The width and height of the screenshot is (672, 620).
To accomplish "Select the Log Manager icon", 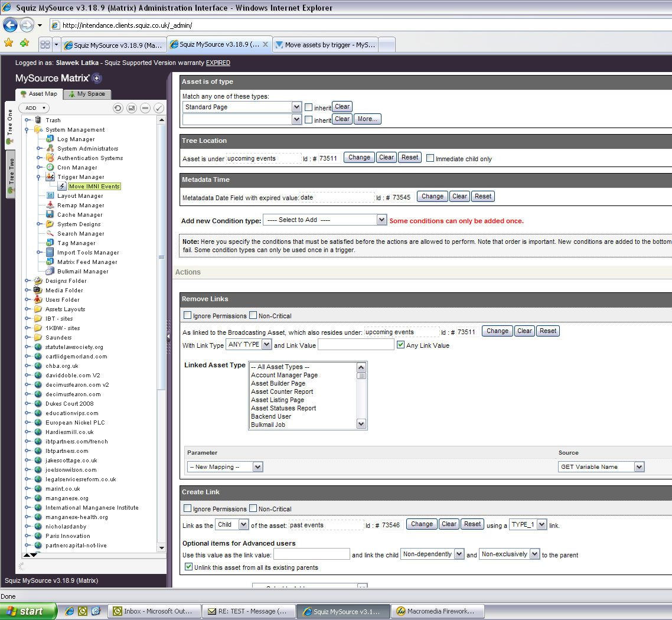I will 50,139.
